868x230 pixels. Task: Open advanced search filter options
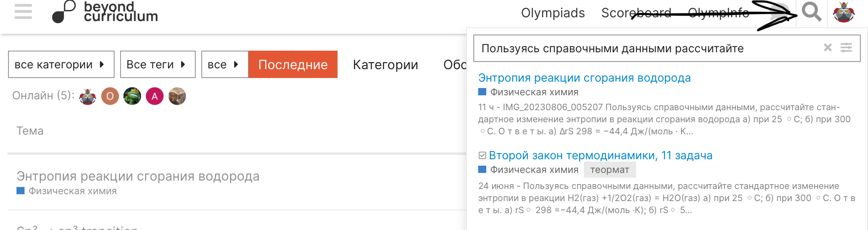(846, 48)
